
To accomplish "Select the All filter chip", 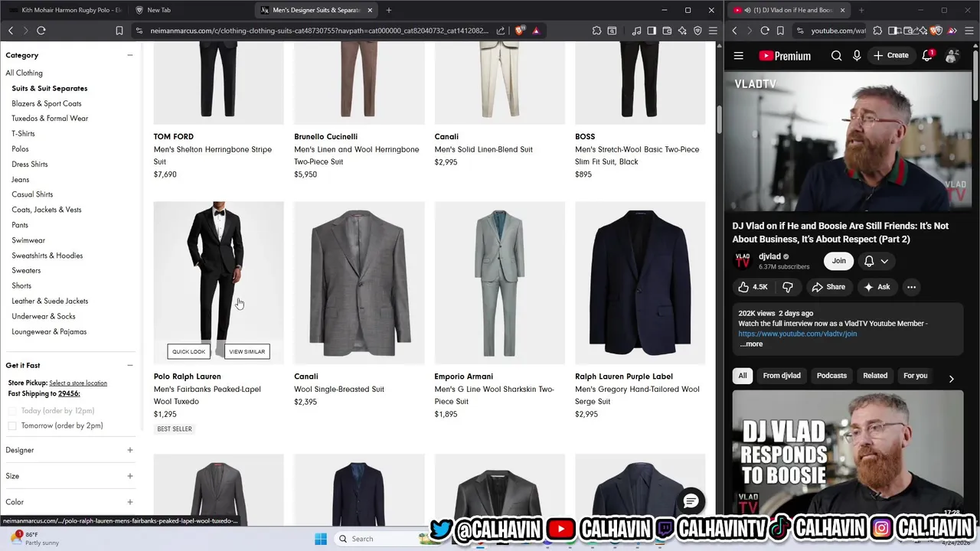I will coord(742,376).
